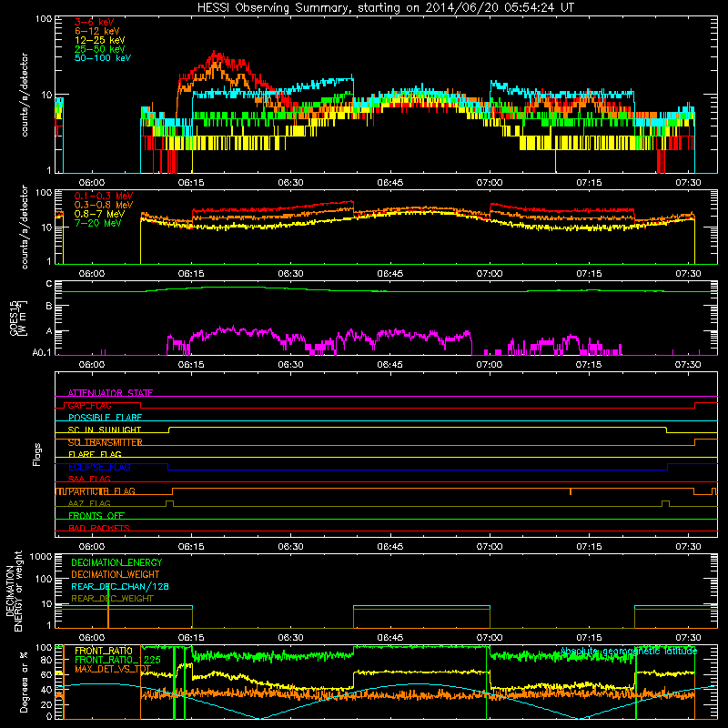Select the 25-50 keV legend label
728x728 pixels.
99,49
